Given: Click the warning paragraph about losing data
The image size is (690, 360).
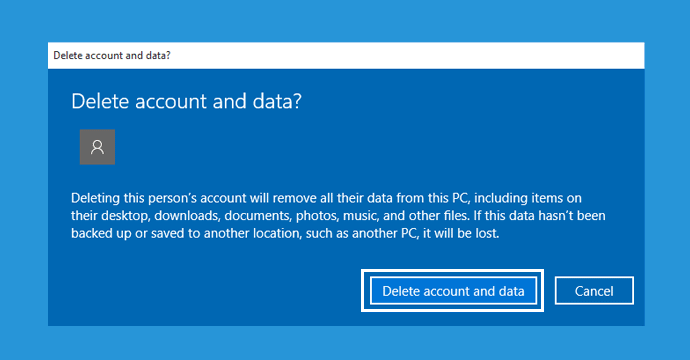Looking at the screenshot, I should pos(338,216).
